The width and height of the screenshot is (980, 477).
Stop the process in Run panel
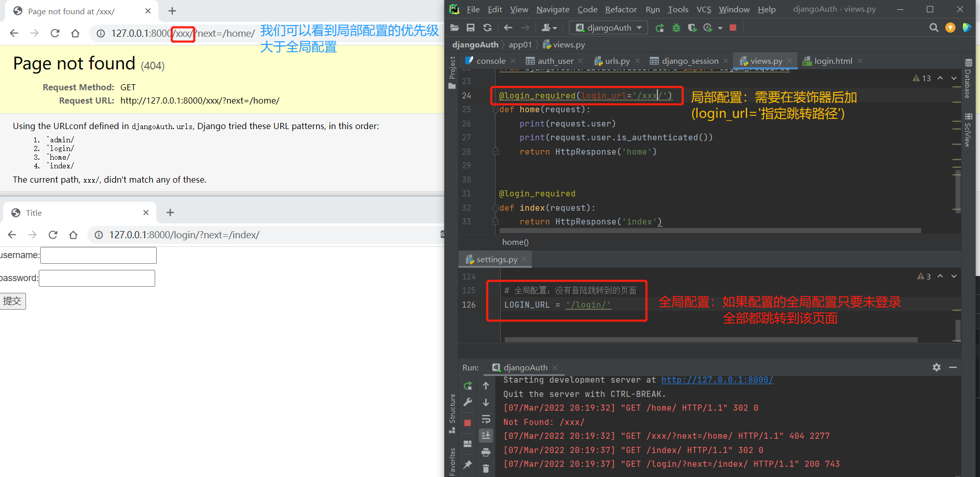coord(468,423)
